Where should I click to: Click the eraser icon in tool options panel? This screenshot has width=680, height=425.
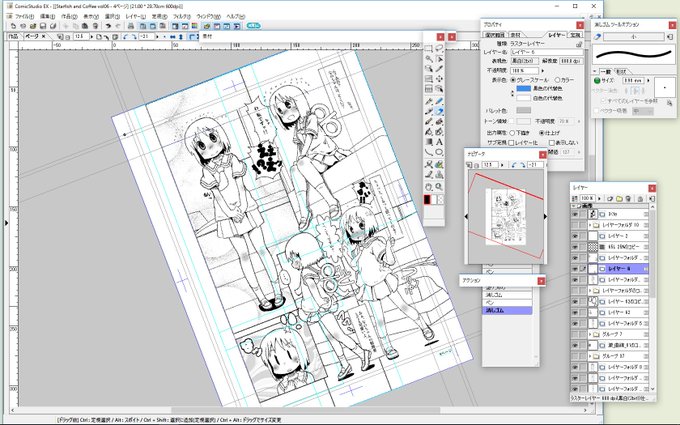click(x=597, y=37)
